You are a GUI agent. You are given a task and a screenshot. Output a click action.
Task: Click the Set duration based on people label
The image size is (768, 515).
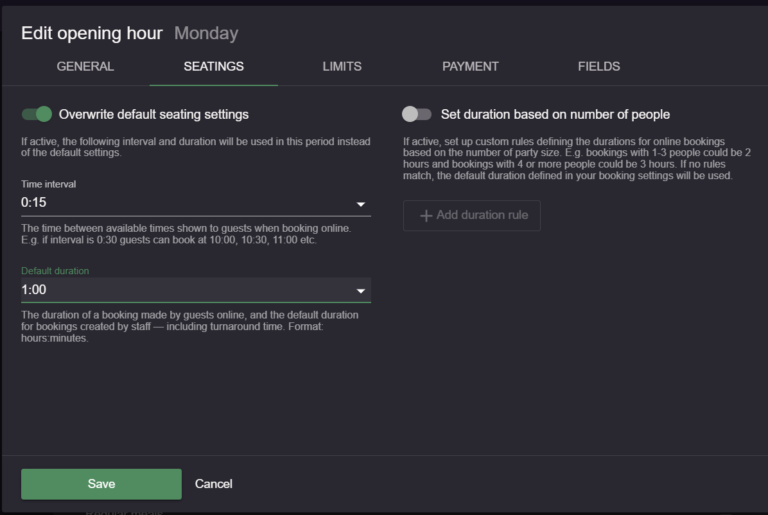coord(555,114)
